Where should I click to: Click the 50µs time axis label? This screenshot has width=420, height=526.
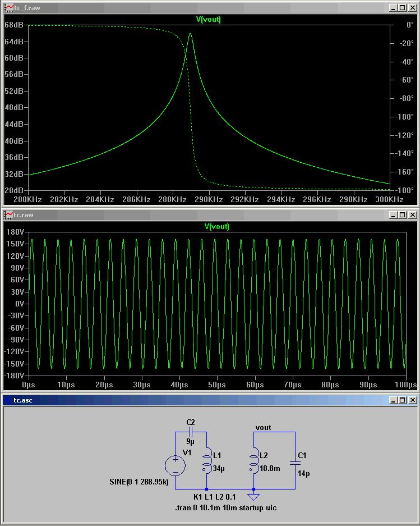(217, 385)
